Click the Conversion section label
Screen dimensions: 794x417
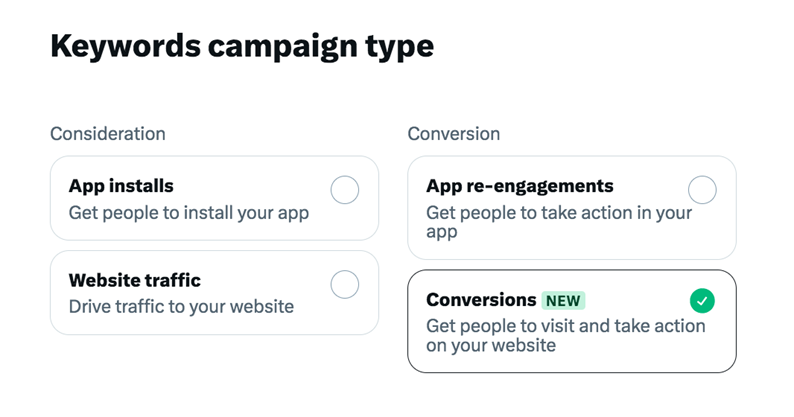pos(454,134)
